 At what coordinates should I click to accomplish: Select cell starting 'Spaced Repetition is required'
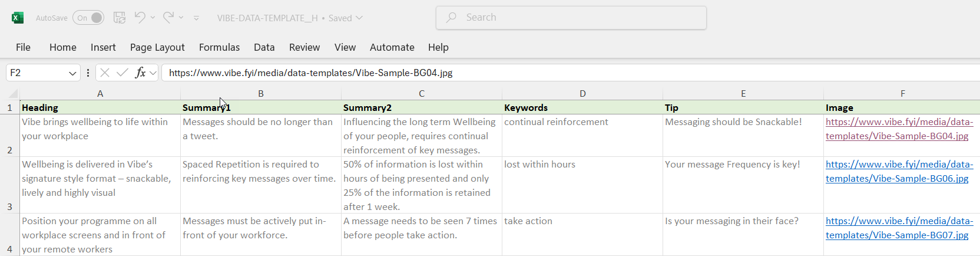(x=261, y=185)
